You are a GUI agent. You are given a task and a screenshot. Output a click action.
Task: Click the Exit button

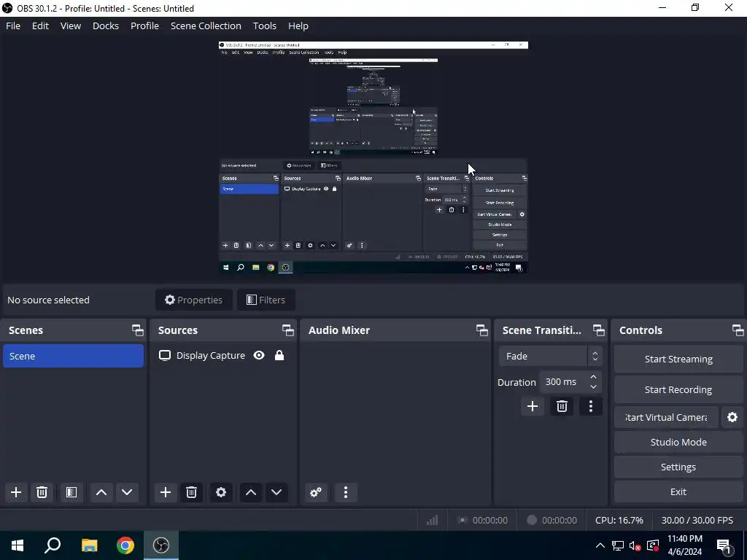pos(678,492)
